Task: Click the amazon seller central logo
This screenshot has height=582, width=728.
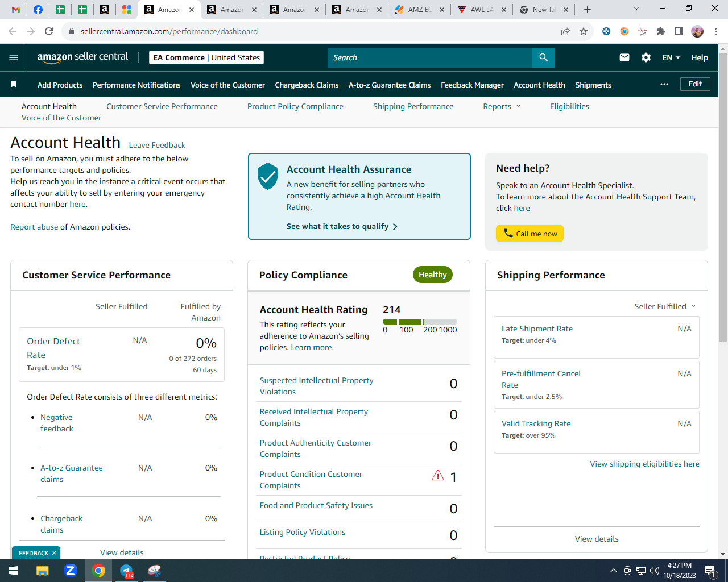Action: pos(82,57)
